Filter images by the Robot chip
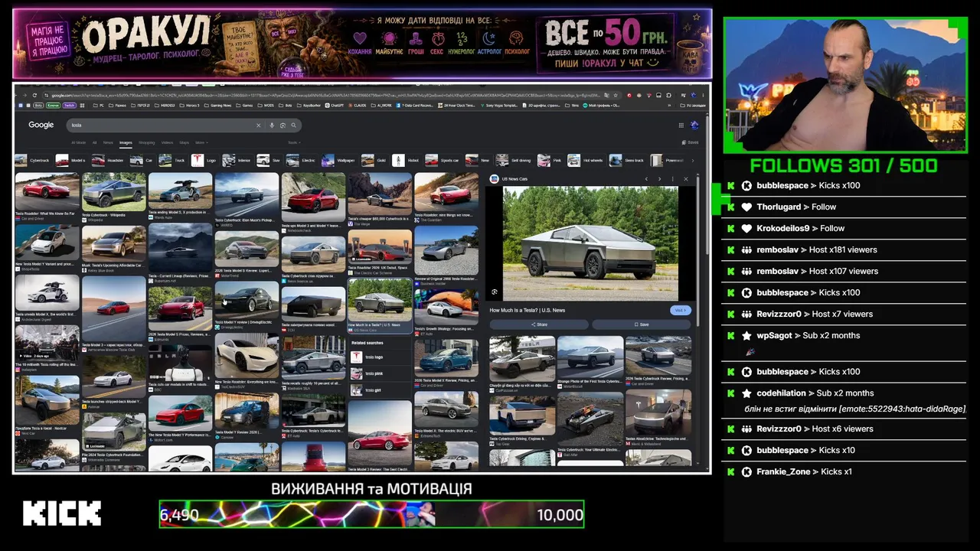Screen dimensions: 980x551 (x=406, y=161)
